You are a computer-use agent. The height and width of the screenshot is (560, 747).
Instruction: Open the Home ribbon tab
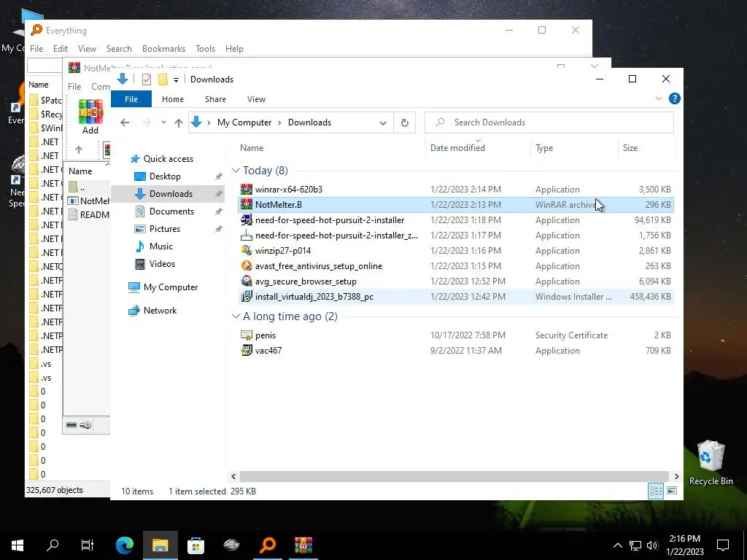[172, 99]
